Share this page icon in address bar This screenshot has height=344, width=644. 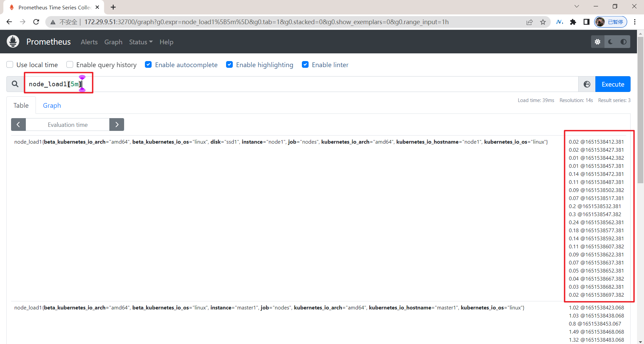[x=530, y=22]
